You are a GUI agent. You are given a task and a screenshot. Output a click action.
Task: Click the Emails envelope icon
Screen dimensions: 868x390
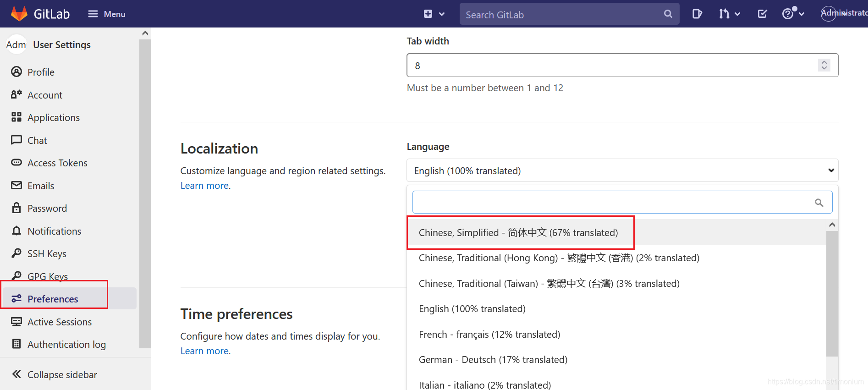click(x=16, y=185)
